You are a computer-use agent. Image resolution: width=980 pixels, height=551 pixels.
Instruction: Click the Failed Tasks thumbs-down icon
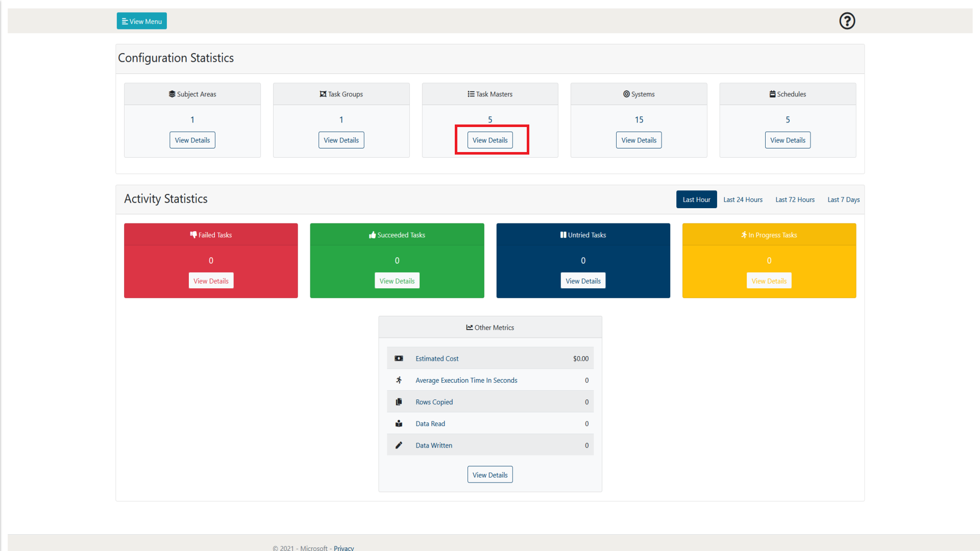coord(193,235)
